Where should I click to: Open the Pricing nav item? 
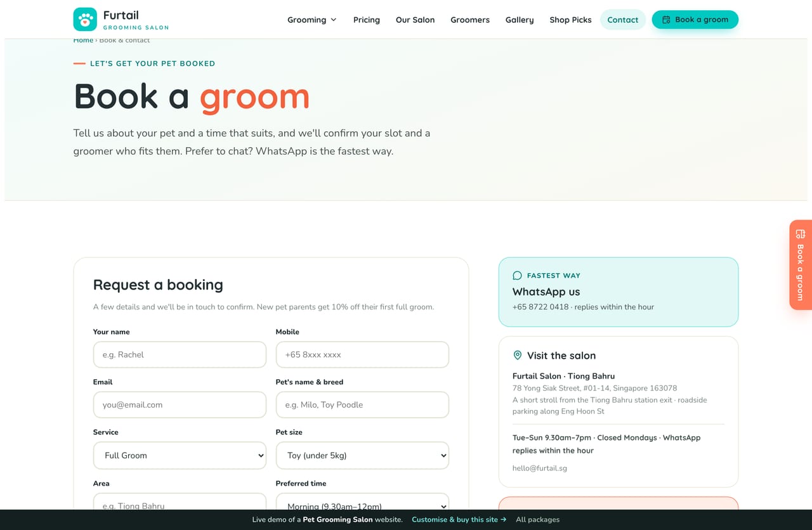(x=367, y=20)
